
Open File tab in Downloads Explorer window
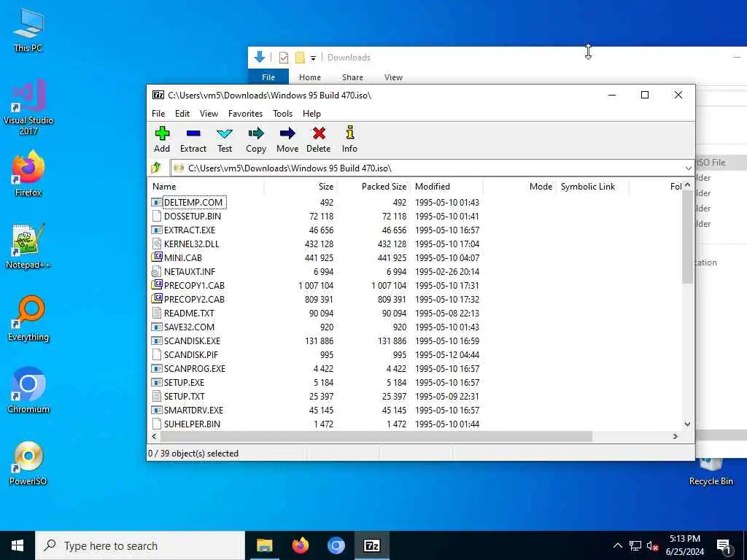pos(268,77)
